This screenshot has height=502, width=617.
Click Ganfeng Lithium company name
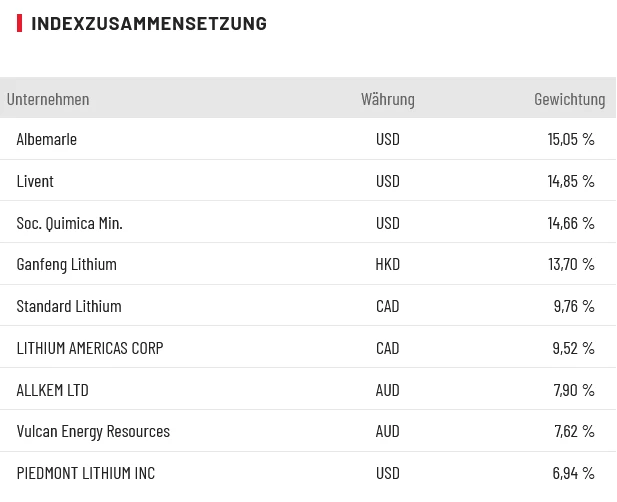[66, 264]
